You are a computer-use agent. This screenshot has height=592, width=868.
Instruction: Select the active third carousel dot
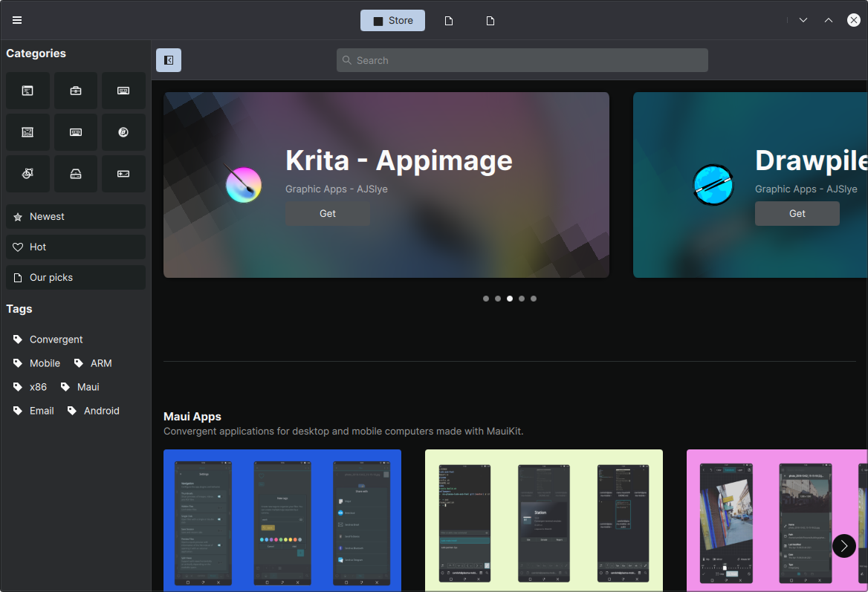[x=510, y=299]
